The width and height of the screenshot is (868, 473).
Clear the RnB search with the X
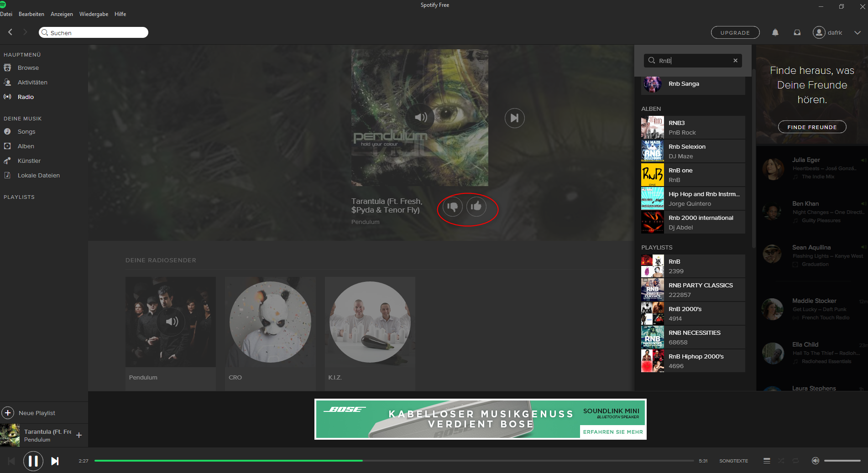click(x=735, y=60)
